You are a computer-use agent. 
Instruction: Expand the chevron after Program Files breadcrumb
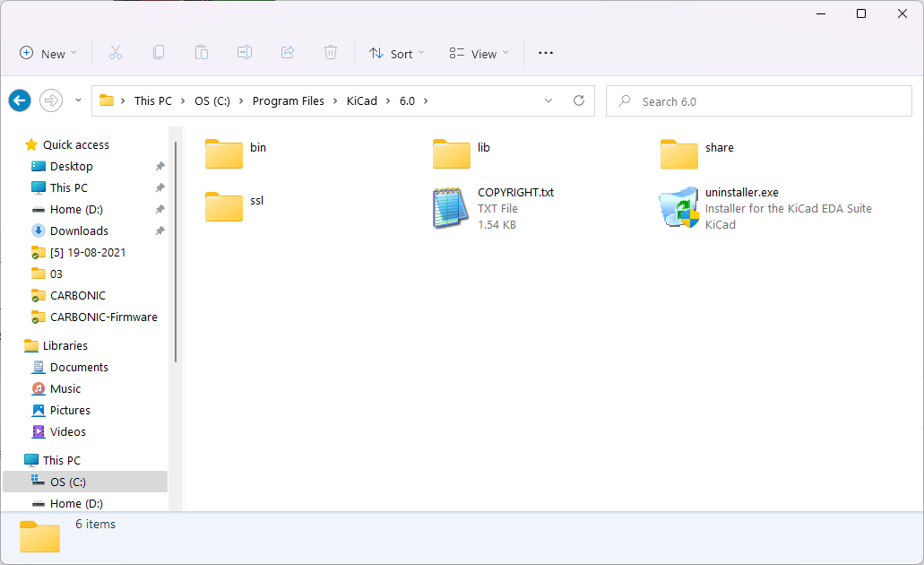pyautogui.click(x=334, y=100)
